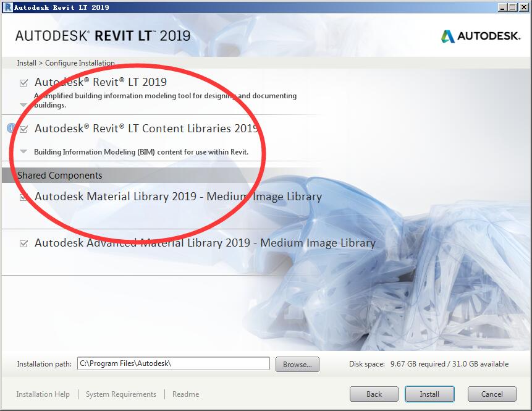This screenshot has width=532, height=411.
Task: Toggle the Autodesk Material Library 2019 checkbox
Action: click(x=23, y=197)
